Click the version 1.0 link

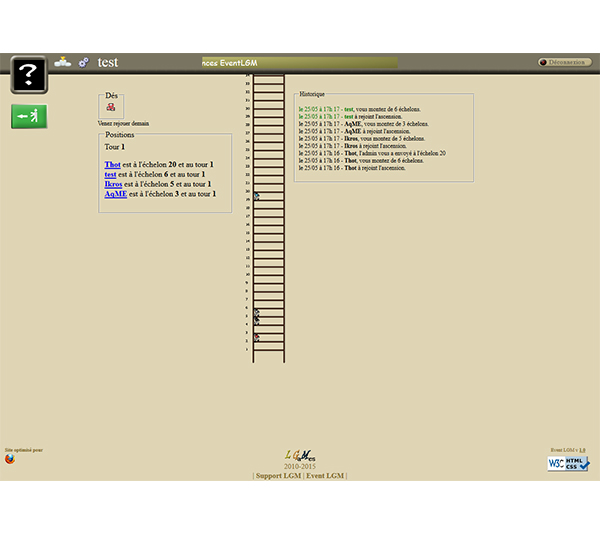[x=582, y=450]
